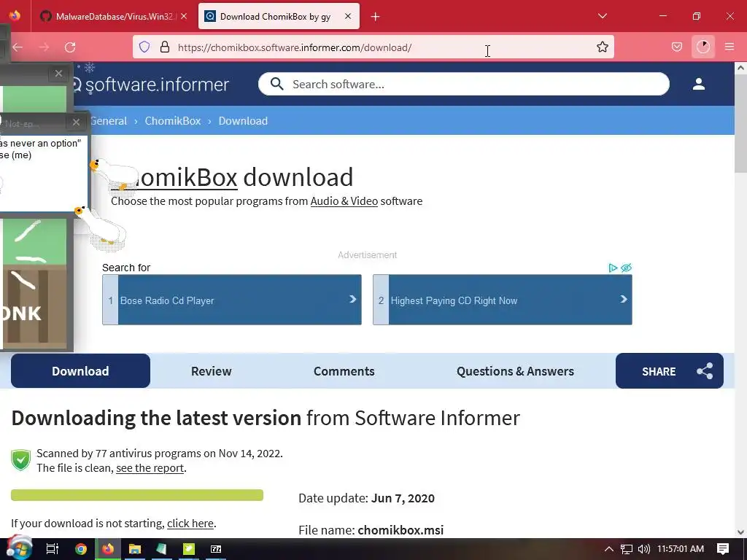Image resolution: width=747 pixels, height=560 pixels.
Task: Open the Highest Paying CD Right Now ad
Action: pos(502,300)
